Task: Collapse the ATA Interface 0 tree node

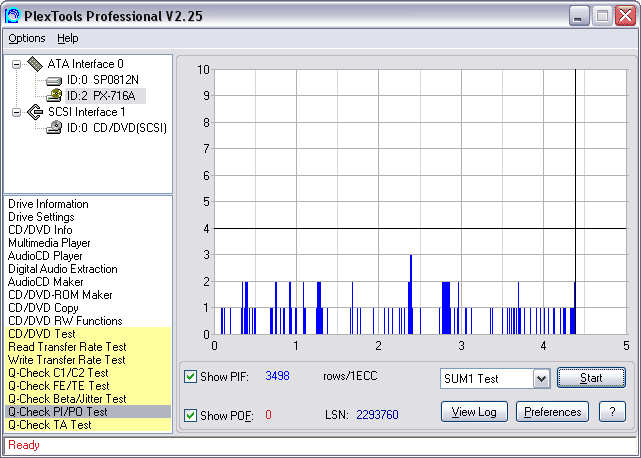Action: coord(16,64)
